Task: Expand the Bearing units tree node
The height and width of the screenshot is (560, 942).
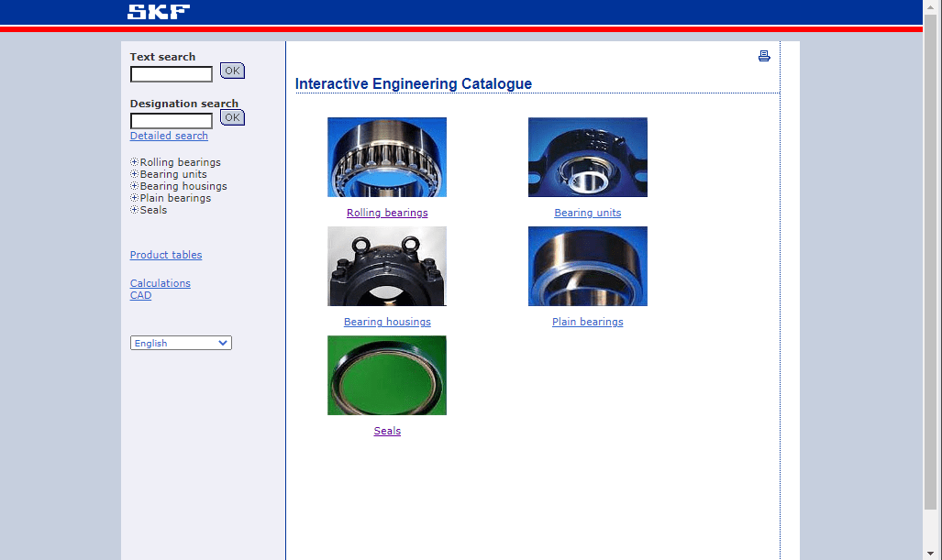Action: pos(135,174)
